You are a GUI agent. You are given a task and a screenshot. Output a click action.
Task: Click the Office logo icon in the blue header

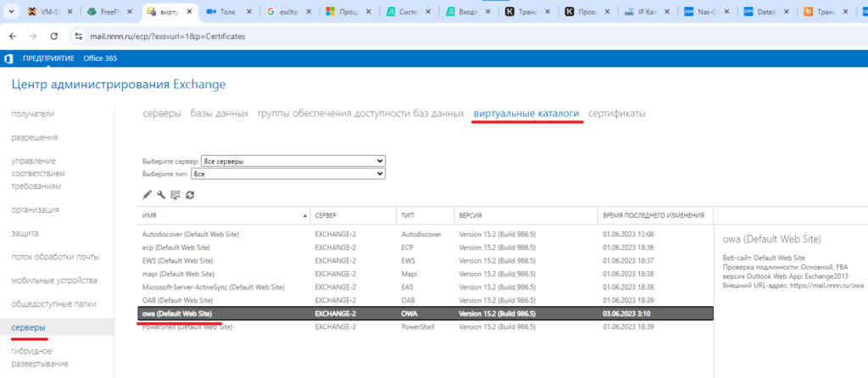(x=8, y=58)
